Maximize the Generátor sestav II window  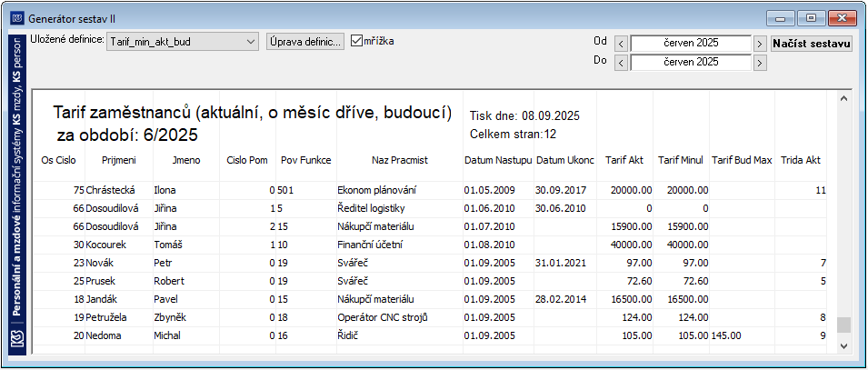pos(811,18)
